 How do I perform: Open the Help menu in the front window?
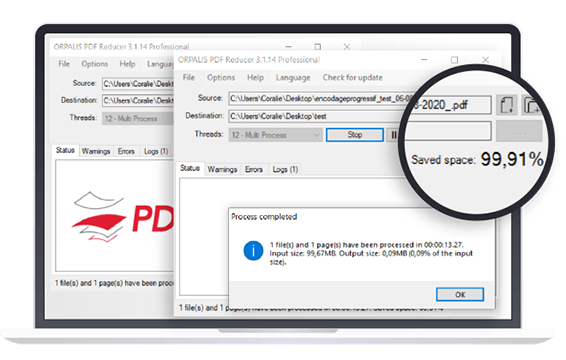(255, 78)
